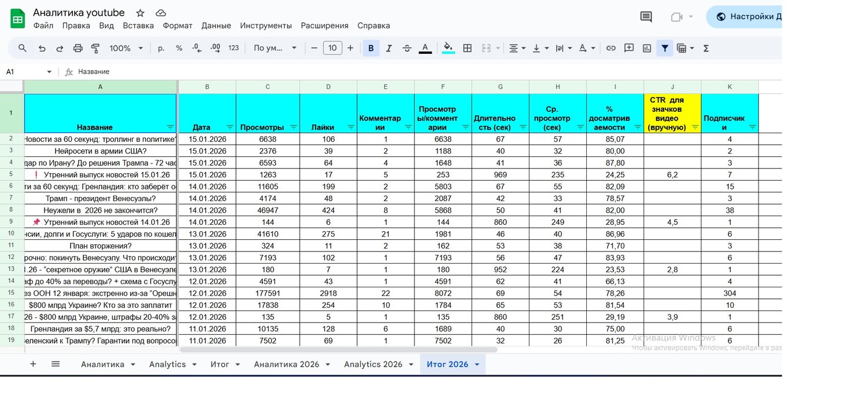
Task: Decrease the decimal places
Action: click(x=197, y=48)
